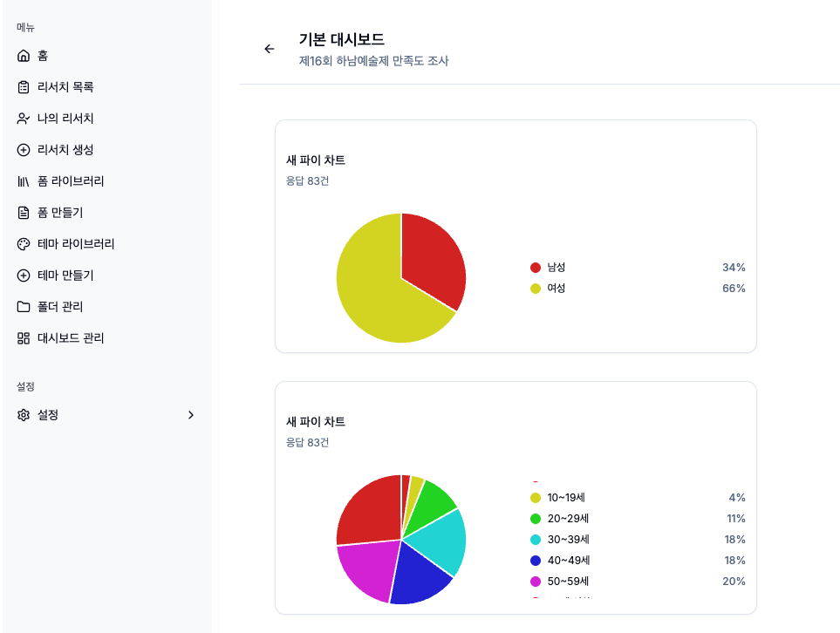Click the plus-circle icon beside 리서치 생성
Viewport: 840px width, 633px height.
click(x=24, y=150)
